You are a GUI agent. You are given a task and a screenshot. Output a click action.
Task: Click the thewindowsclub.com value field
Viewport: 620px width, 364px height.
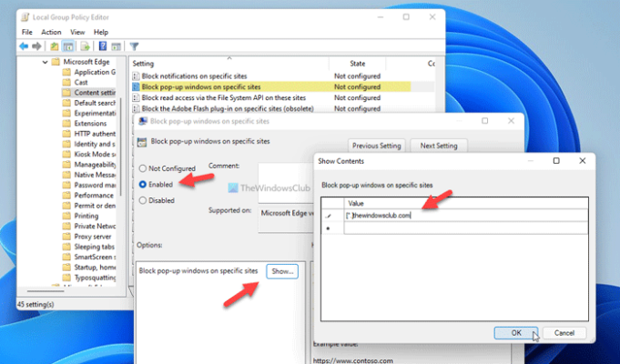(466, 216)
